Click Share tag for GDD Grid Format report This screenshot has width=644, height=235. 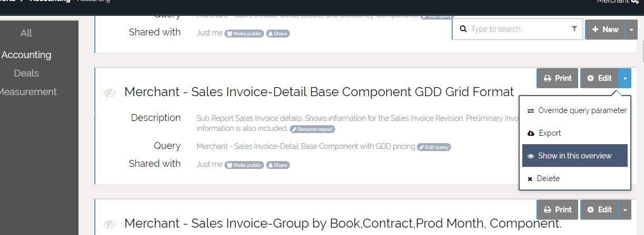click(x=278, y=165)
